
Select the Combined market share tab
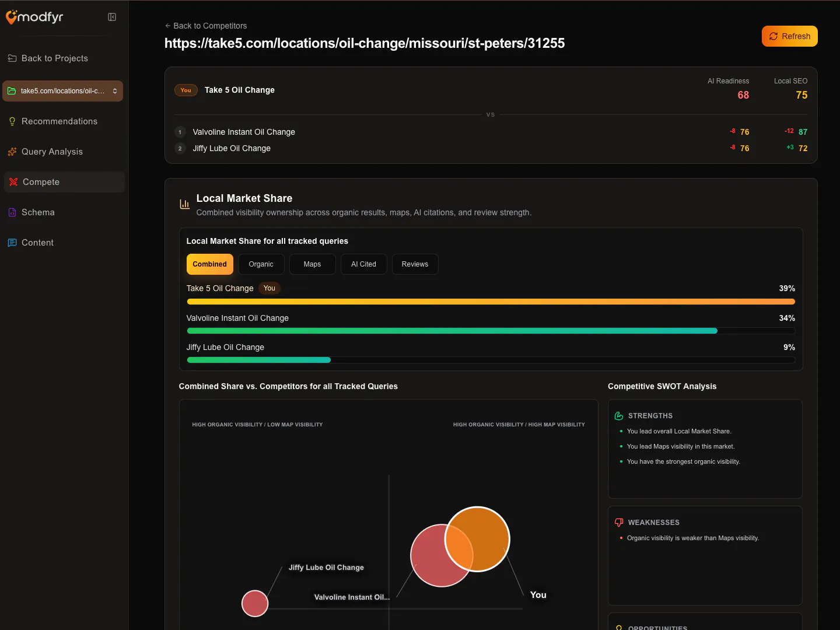(x=210, y=264)
